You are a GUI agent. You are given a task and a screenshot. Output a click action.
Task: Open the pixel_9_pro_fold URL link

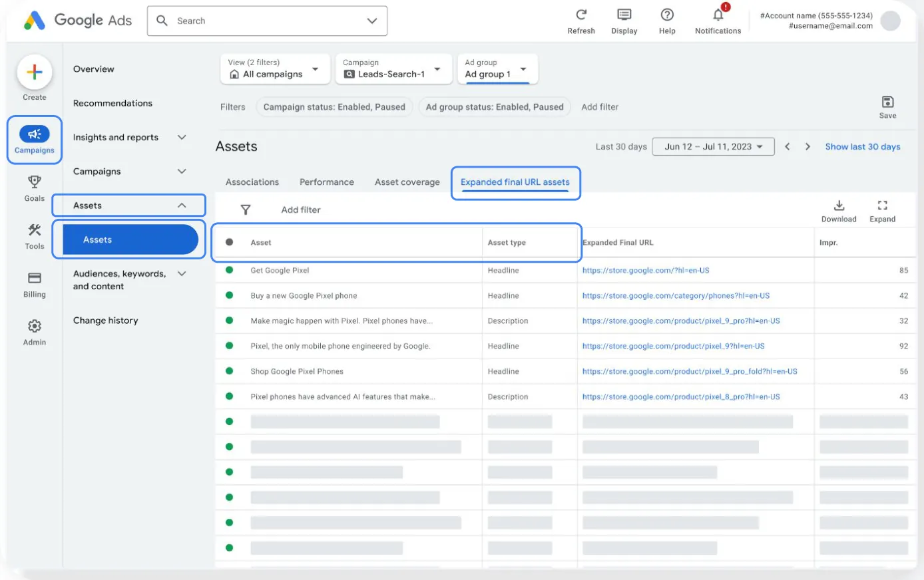point(690,371)
